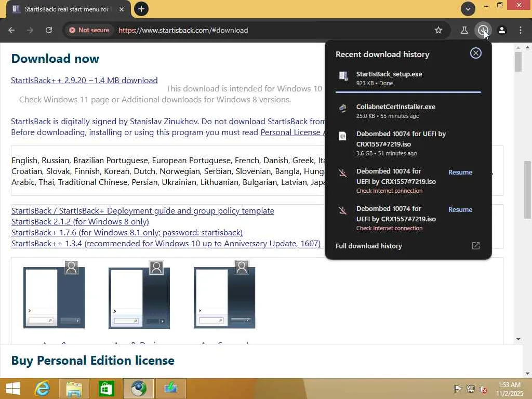Click the first start menu skin thumbnail
The width and height of the screenshot is (532, 399).
pos(54,295)
